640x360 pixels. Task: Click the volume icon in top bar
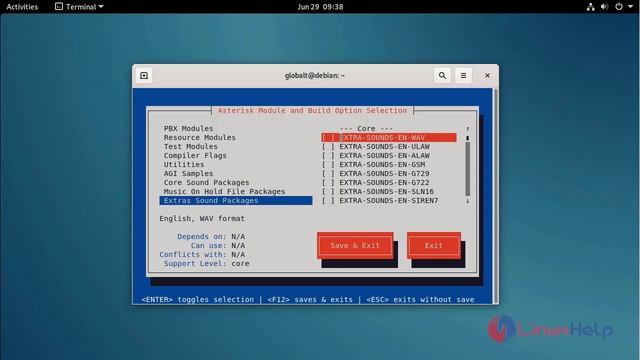click(x=604, y=7)
